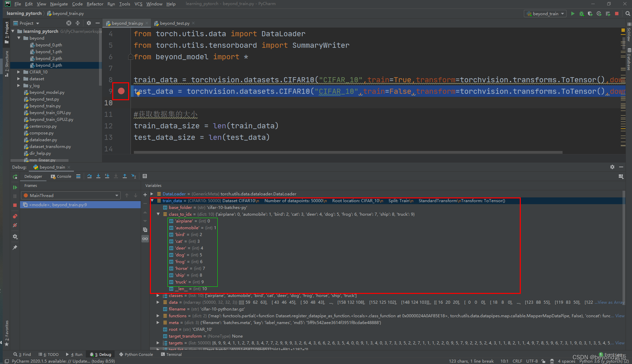Open Terminal tool window tab
Screen dimensions: 632x364
[x=171, y=355]
